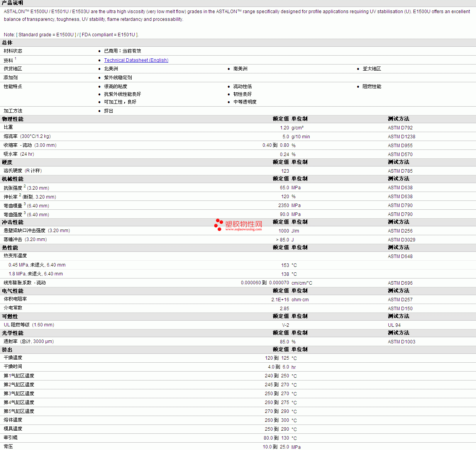Click the ASTM D570 test method
The height and width of the screenshot is (450, 476).
tap(400, 155)
